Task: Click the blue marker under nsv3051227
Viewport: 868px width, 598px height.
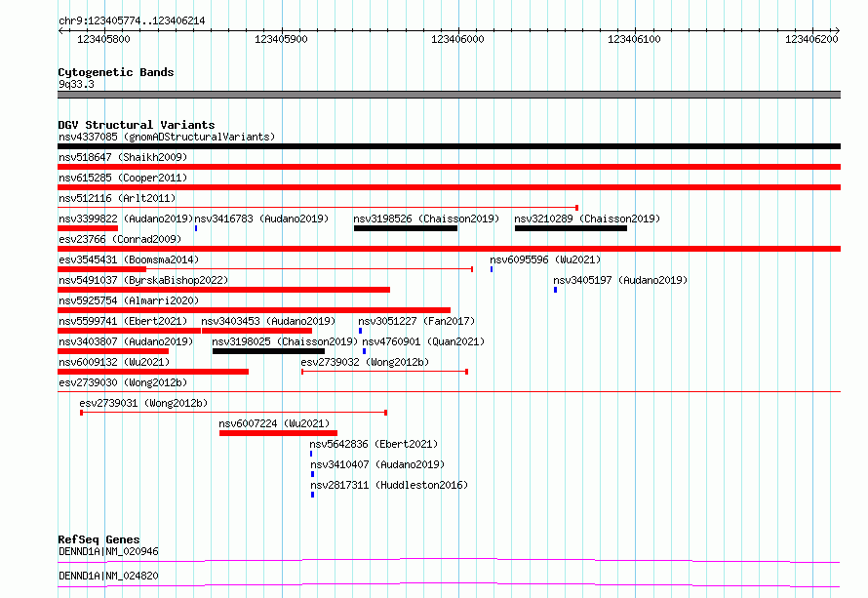Action: coord(361,331)
